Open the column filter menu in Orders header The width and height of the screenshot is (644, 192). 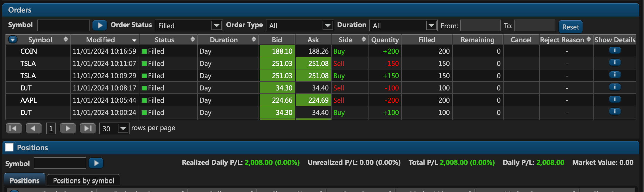click(x=13, y=39)
